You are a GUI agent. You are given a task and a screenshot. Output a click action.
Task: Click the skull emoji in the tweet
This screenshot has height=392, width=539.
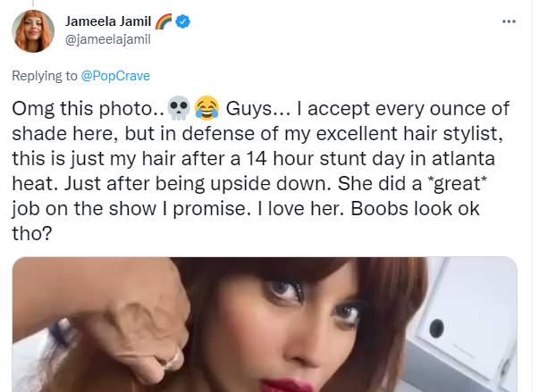(178, 110)
